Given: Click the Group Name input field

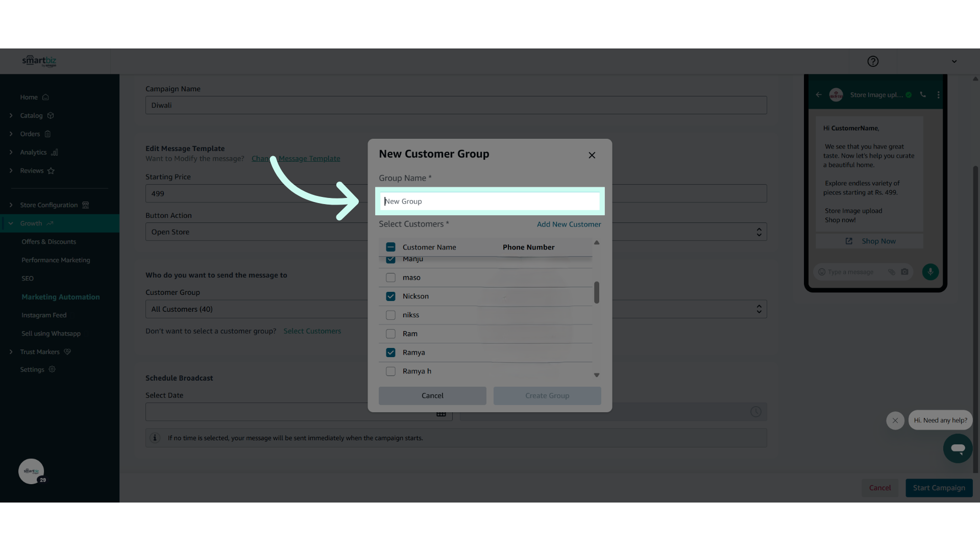Looking at the screenshot, I should click(490, 201).
